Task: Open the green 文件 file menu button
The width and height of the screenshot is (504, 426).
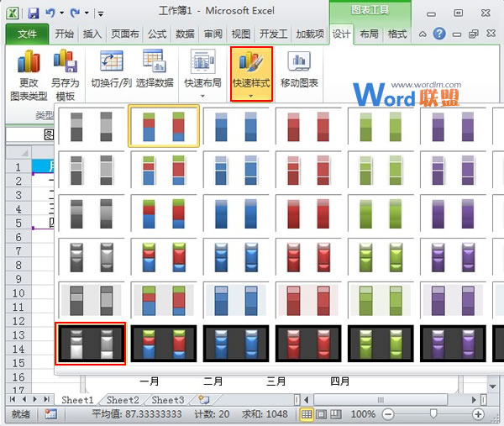Action: tap(28, 34)
